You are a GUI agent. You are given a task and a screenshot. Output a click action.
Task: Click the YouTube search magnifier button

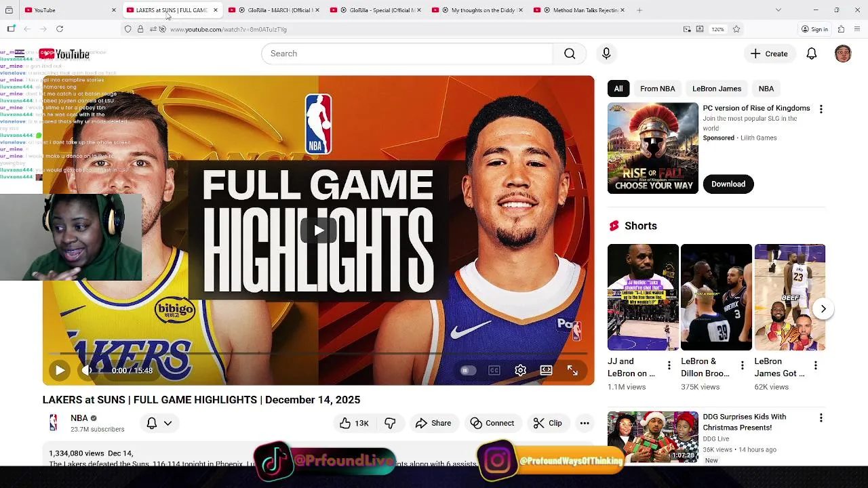click(x=570, y=54)
